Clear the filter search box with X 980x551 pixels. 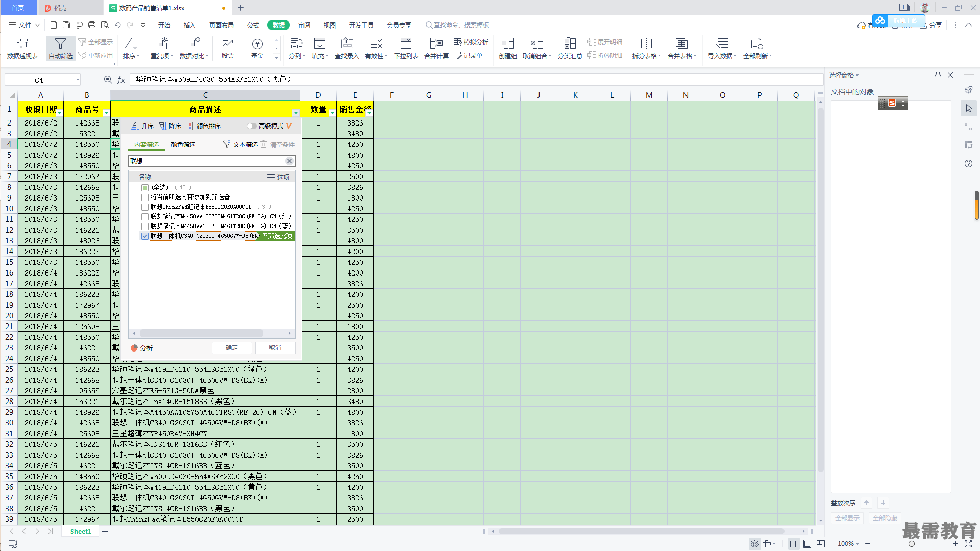[289, 161]
